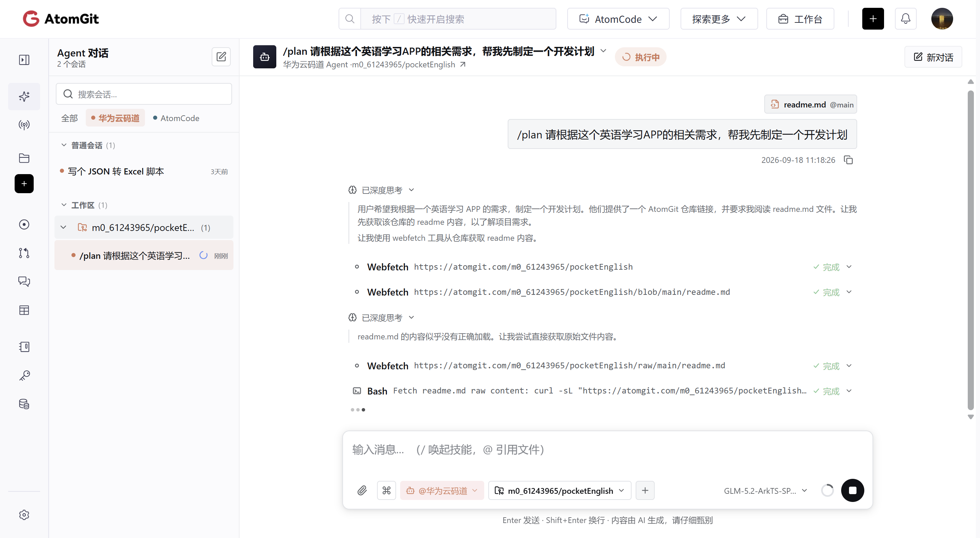Click the black plus sidebar button

pos(24,184)
